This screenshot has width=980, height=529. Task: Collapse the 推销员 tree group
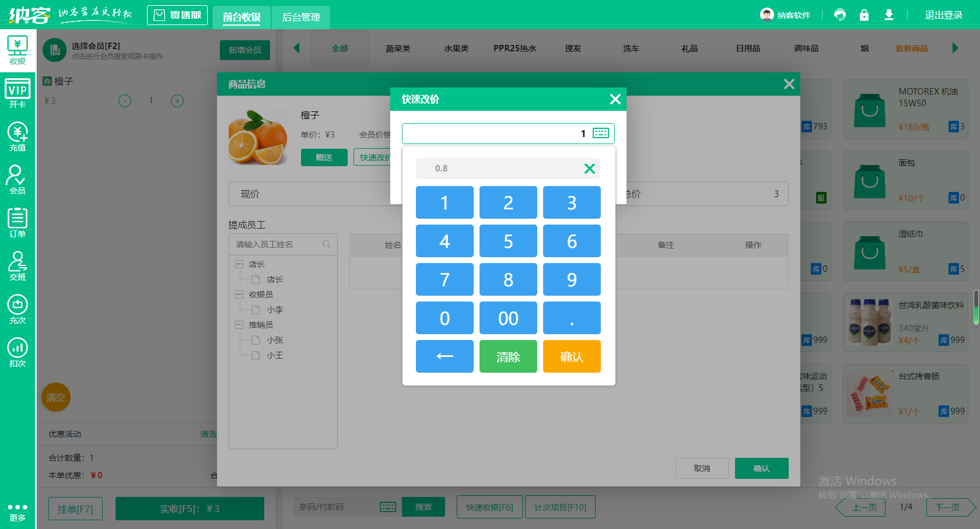[239, 325]
